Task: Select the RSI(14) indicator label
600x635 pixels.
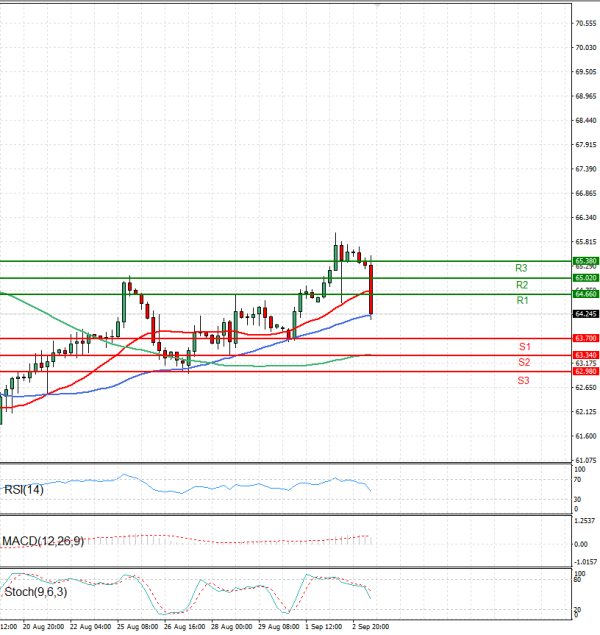Action: pyautogui.click(x=23, y=490)
